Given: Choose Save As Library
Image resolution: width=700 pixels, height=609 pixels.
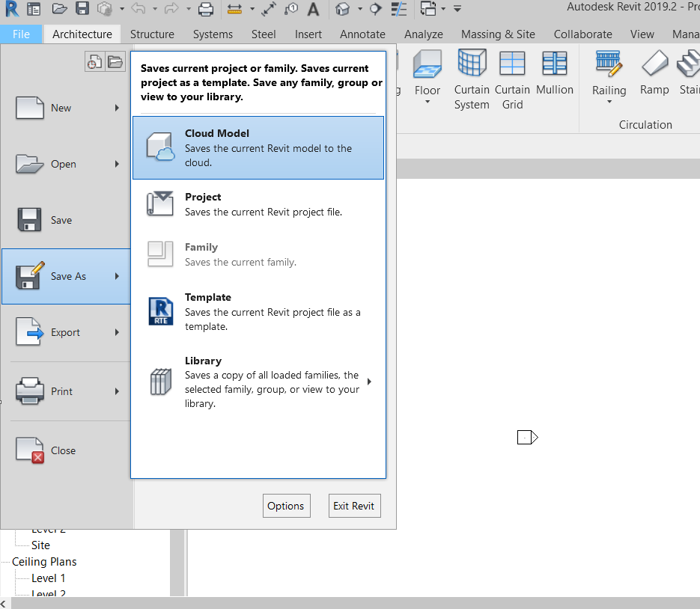Looking at the screenshot, I should (258, 382).
